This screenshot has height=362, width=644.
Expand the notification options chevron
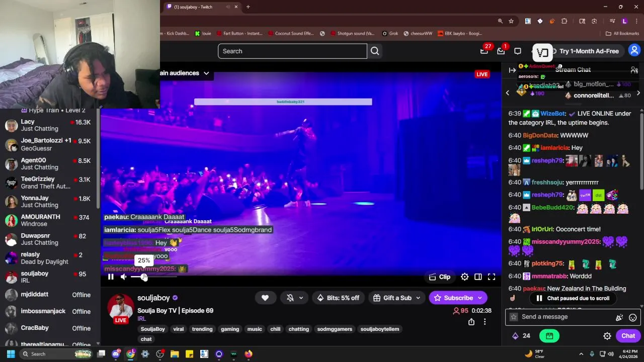(x=301, y=298)
